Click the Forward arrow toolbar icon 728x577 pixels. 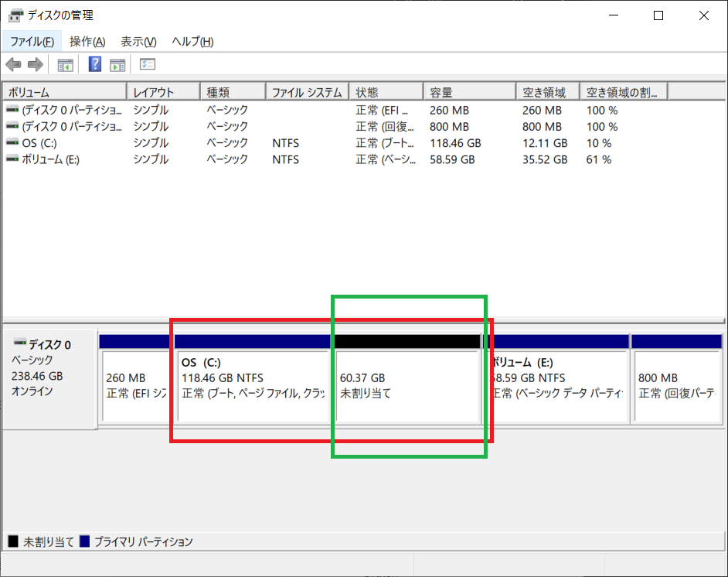click(36, 64)
